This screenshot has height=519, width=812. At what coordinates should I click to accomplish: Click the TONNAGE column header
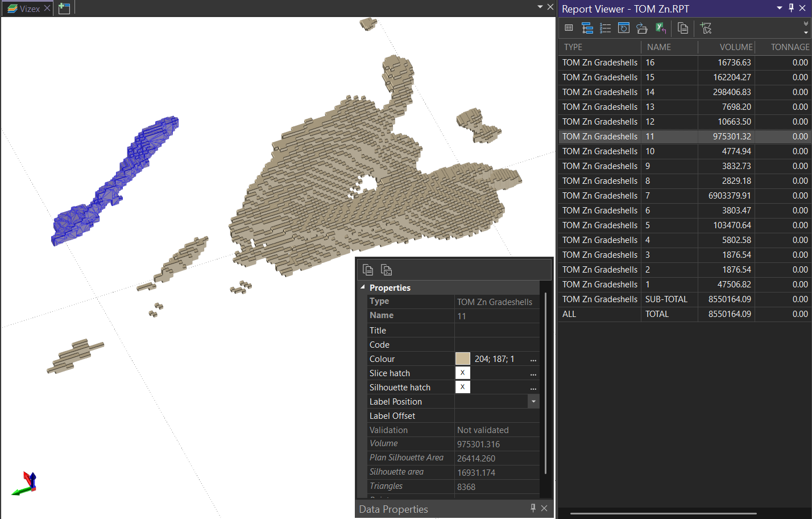coord(783,47)
